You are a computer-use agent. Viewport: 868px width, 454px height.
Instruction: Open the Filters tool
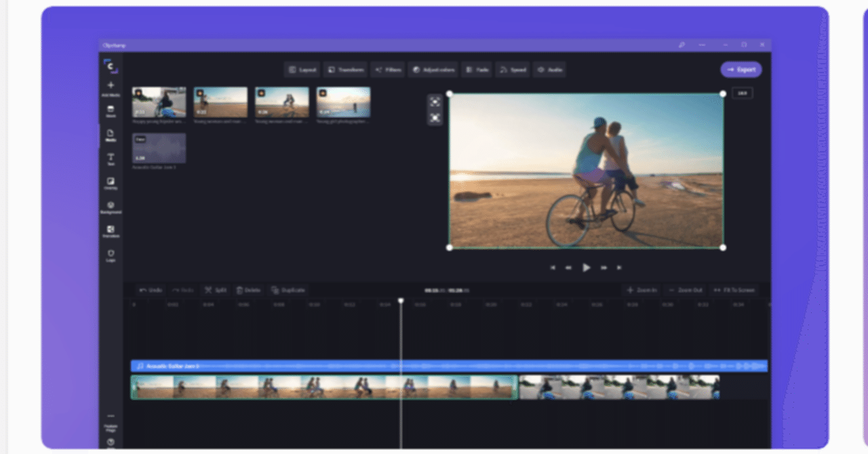click(x=387, y=70)
